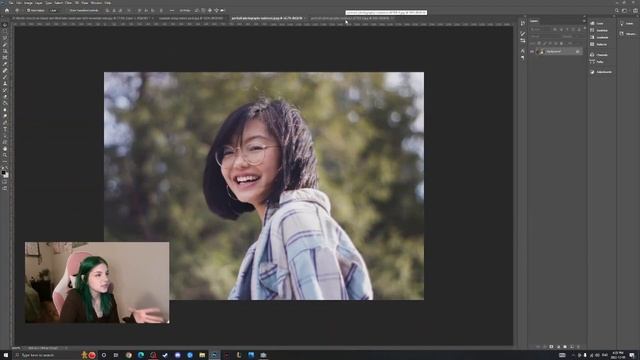Open the Filter menu
Image resolution: width=640 pixels, height=360 pixels.
click(x=68, y=2)
